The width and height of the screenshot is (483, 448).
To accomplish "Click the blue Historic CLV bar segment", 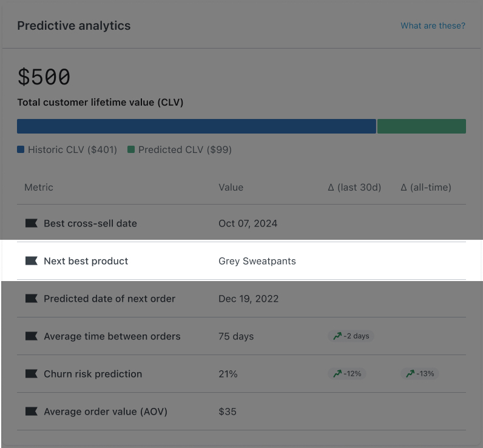I will pos(196,126).
